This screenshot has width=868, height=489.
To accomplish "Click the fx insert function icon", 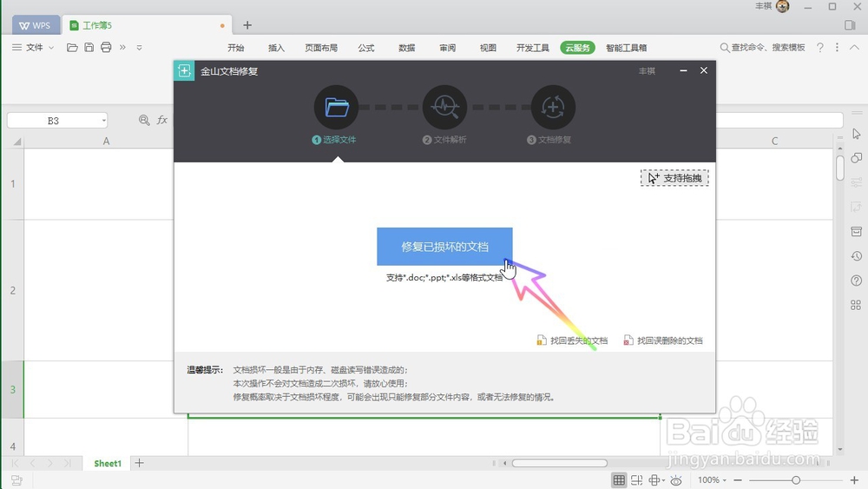I will tap(162, 120).
